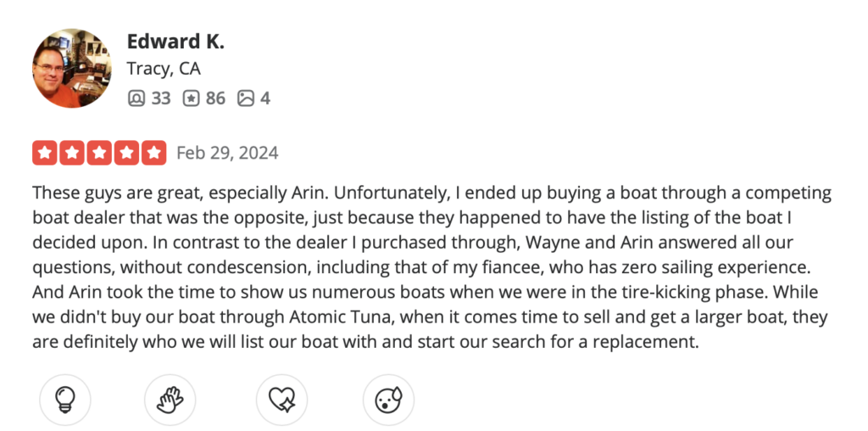The height and width of the screenshot is (431, 868).
Task: Click the third red rating star
Action: point(99,154)
